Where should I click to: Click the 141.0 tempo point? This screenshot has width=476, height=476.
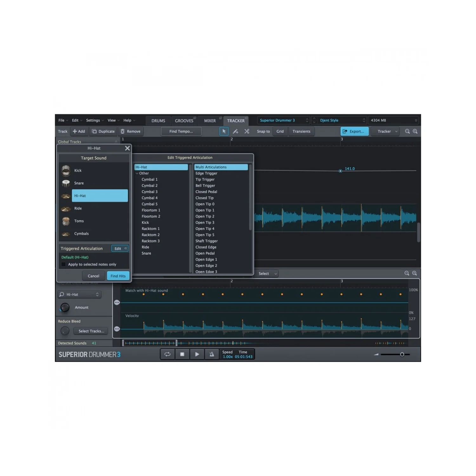pyautogui.click(x=340, y=171)
